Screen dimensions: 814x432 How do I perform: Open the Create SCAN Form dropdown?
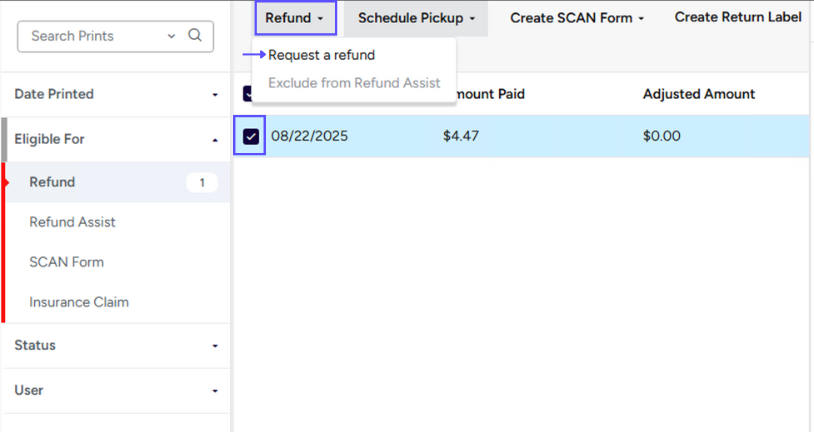[577, 18]
